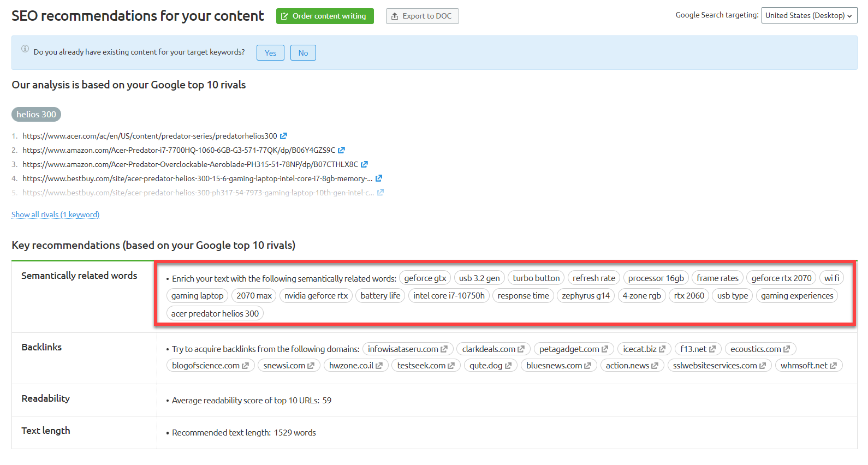868x465 pixels.
Task: Open f13.net external link icon
Action: 712,349
